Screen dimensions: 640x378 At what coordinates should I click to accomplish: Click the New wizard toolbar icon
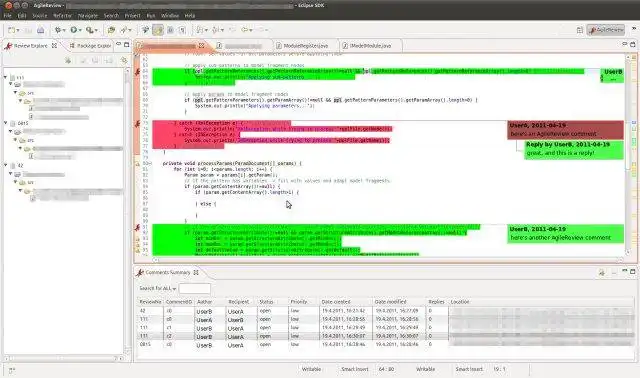tap(12, 30)
